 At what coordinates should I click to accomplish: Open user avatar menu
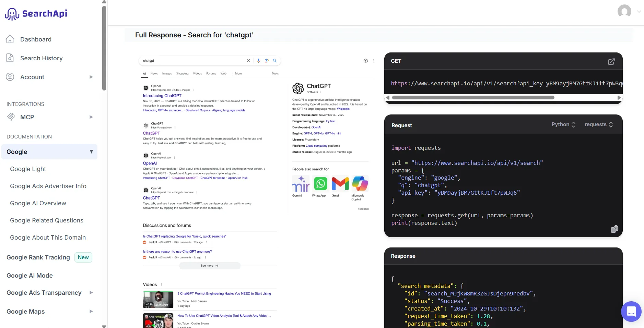624,11
